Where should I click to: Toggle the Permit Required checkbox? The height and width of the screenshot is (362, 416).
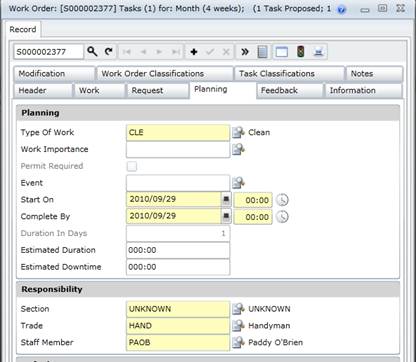pos(132,166)
